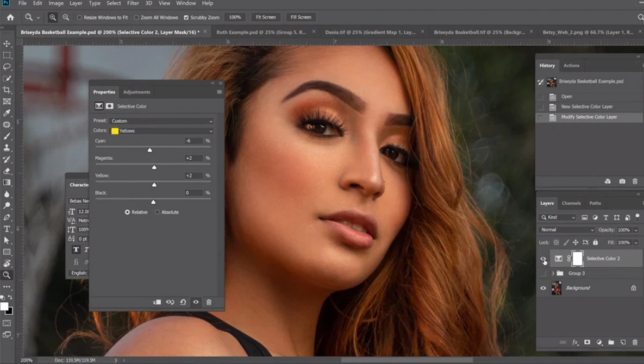Select the Brush tool
Screen dimensions: 644x364
7,136
